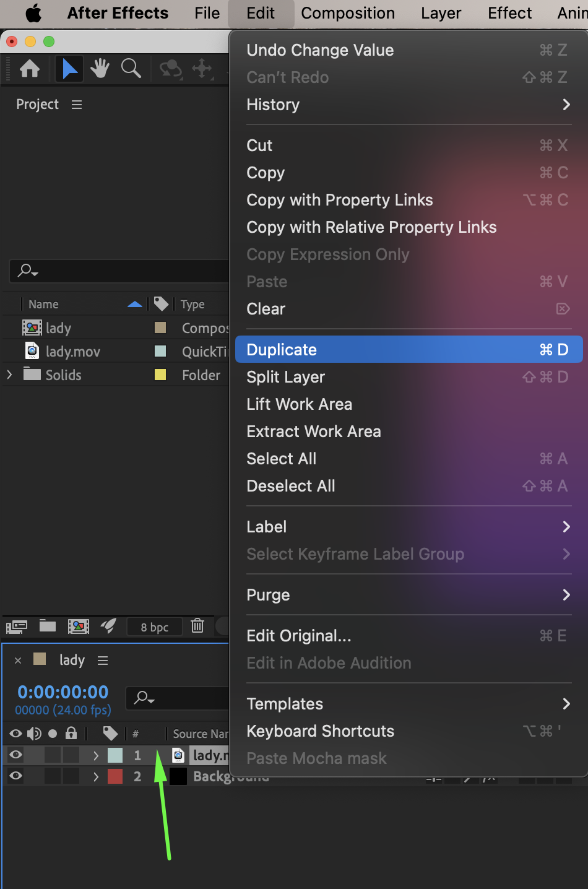This screenshot has height=889, width=588.
Task: Select the Orbit camera tool
Action: (x=170, y=68)
